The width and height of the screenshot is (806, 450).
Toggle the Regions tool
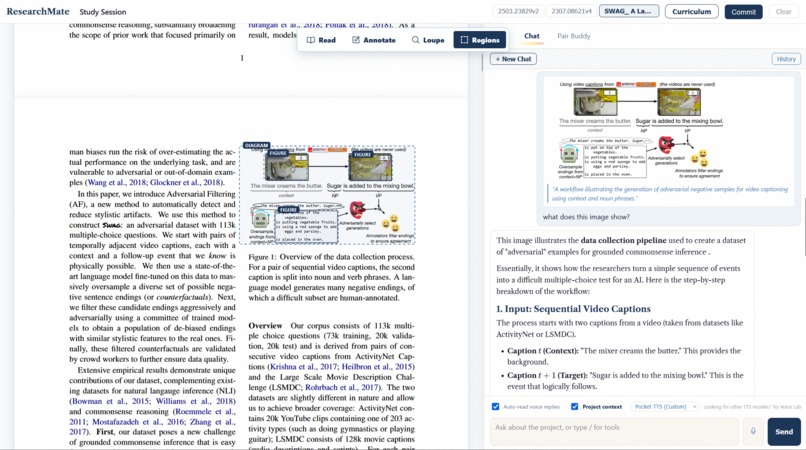coord(480,40)
